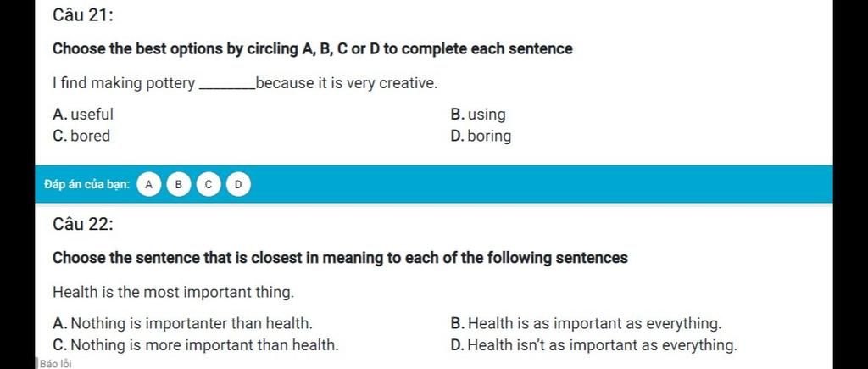868x369 pixels.
Task: Click the instruction 'Choose the best options by circling'
Action: [175, 49]
